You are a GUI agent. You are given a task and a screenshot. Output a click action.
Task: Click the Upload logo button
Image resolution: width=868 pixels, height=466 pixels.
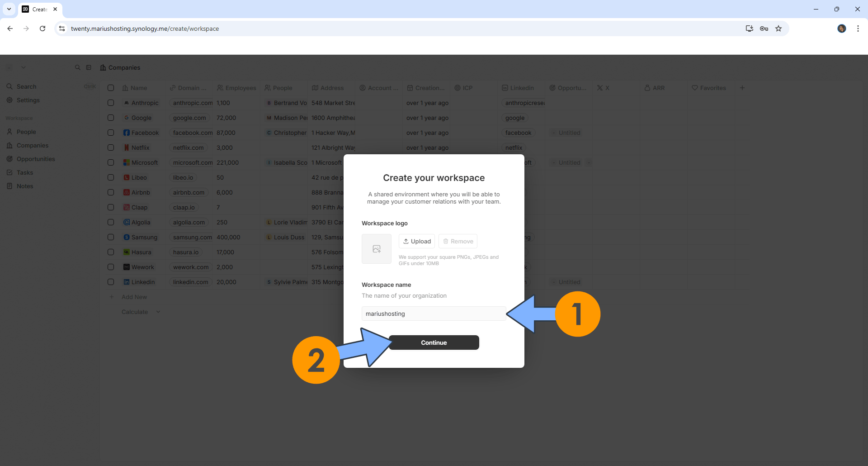(417, 241)
